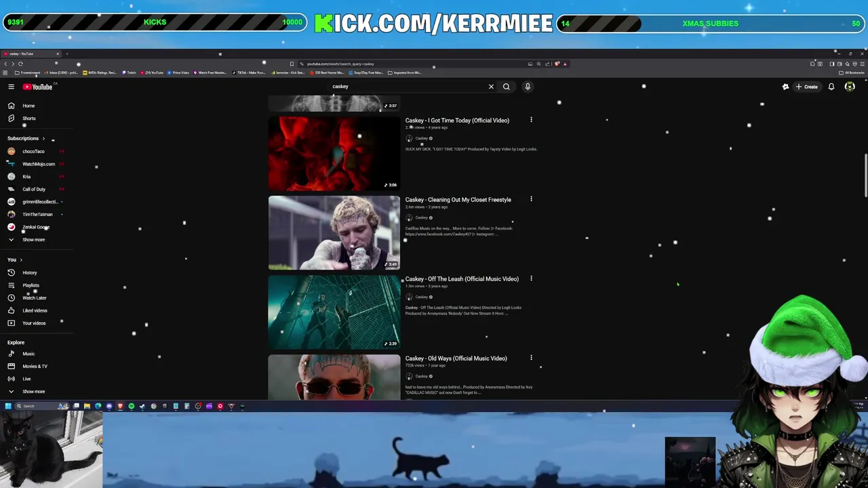Open options for Cleaning Out My Closet Freestyle
The image size is (868, 488).
tap(531, 199)
